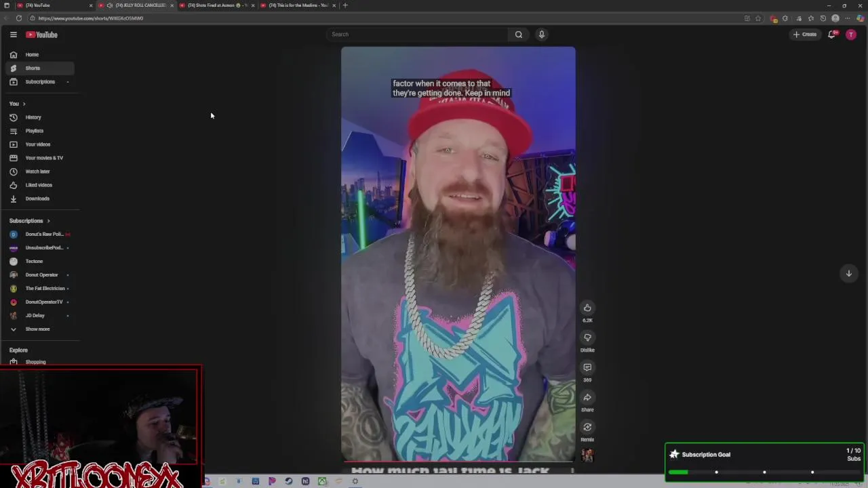
Task: Open the account avatar menu
Action: pos(851,35)
